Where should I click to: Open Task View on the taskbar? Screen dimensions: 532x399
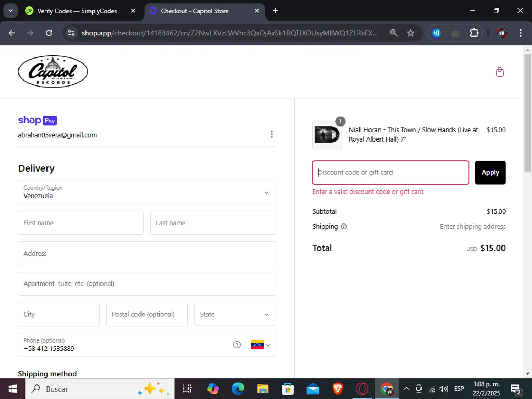187,389
